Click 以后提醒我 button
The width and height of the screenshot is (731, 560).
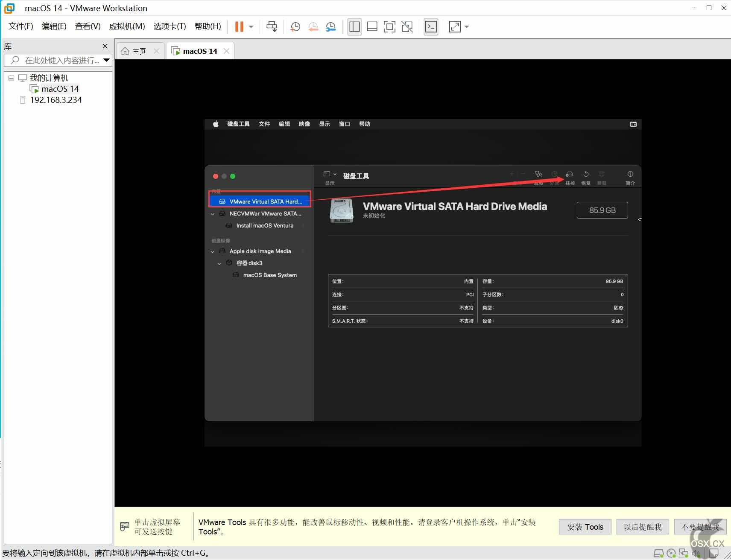pyautogui.click(x=643, y=527)
